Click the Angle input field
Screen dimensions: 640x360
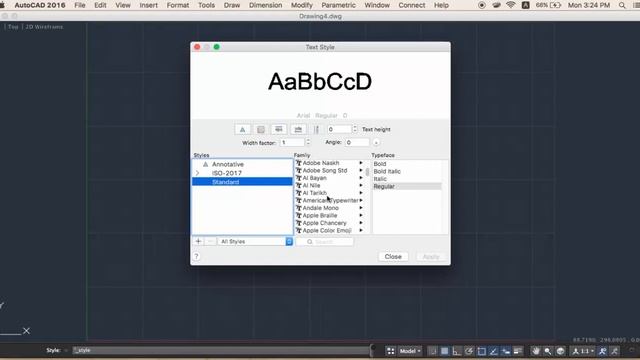click(357, 142)
